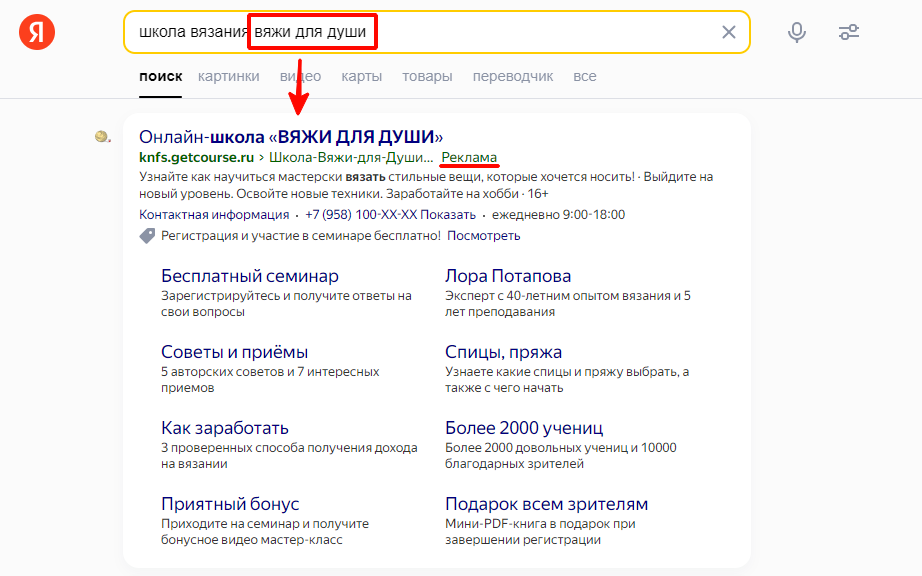
Task: Click the «Реклама» ad label
Action: pos(469,158)
